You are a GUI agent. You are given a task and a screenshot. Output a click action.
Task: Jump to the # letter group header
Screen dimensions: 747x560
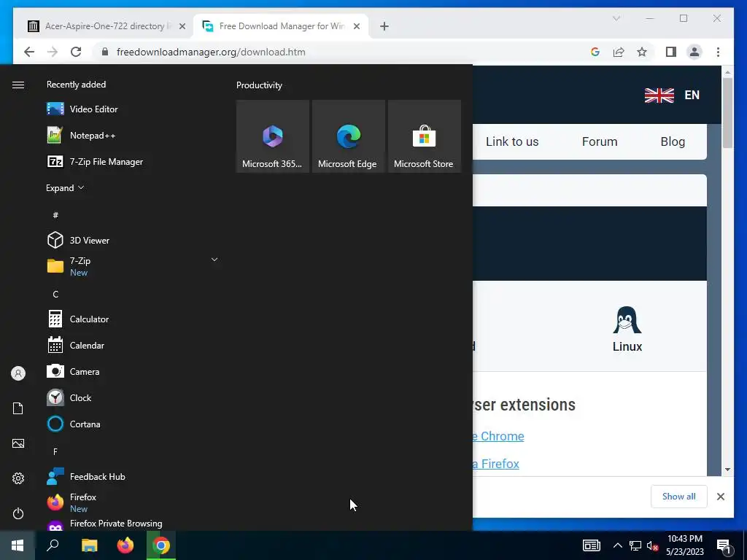coord(55,215)
